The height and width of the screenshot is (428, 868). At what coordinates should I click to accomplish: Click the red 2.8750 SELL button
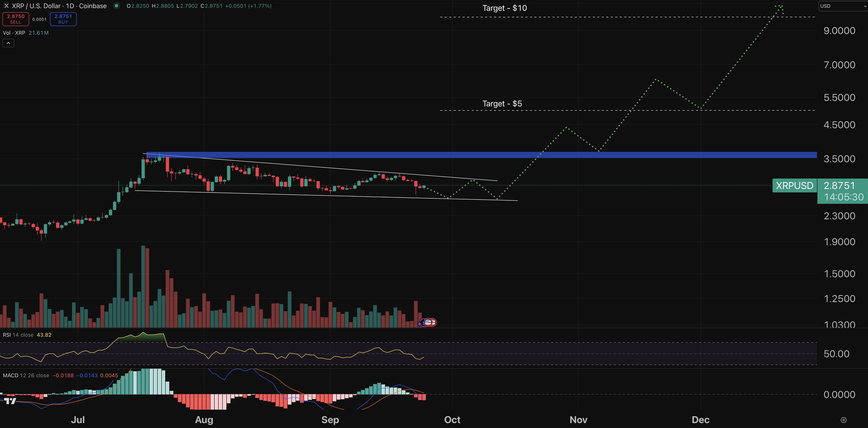(15, 19)
